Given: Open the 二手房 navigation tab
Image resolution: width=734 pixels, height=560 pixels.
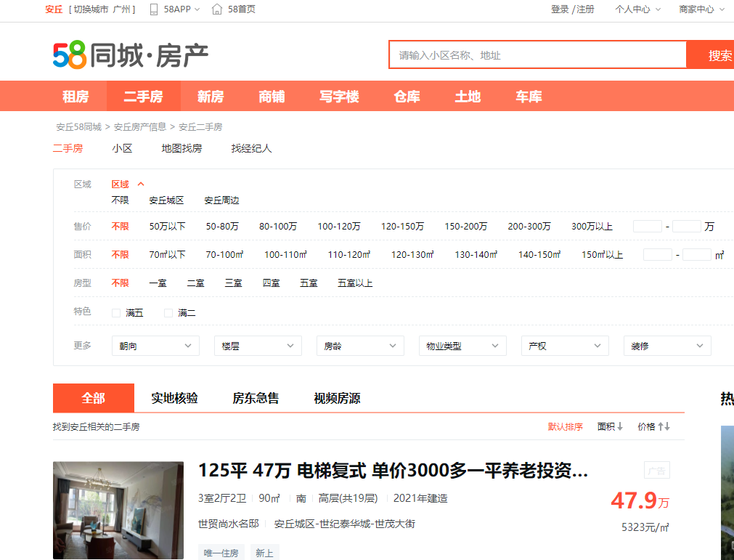Looking at the screenshot, I should tap(144, 97).
